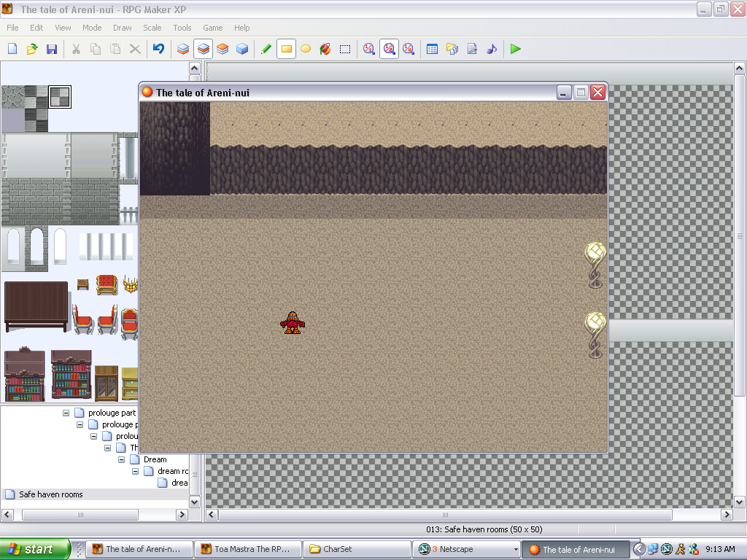This screenshot has width=747, height=560.
Task: Start a playtest of the game
Action: click(x=514, y=49)
